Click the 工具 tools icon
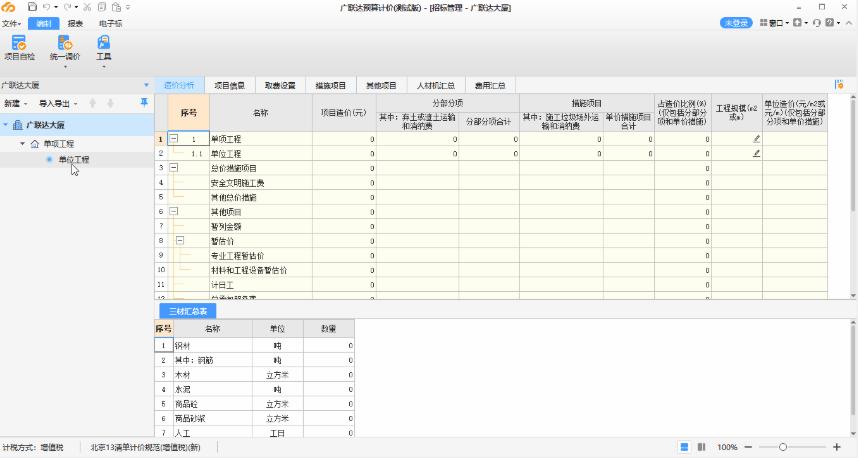Viewport: 858px width, 458px height. [x=103, y=44]
